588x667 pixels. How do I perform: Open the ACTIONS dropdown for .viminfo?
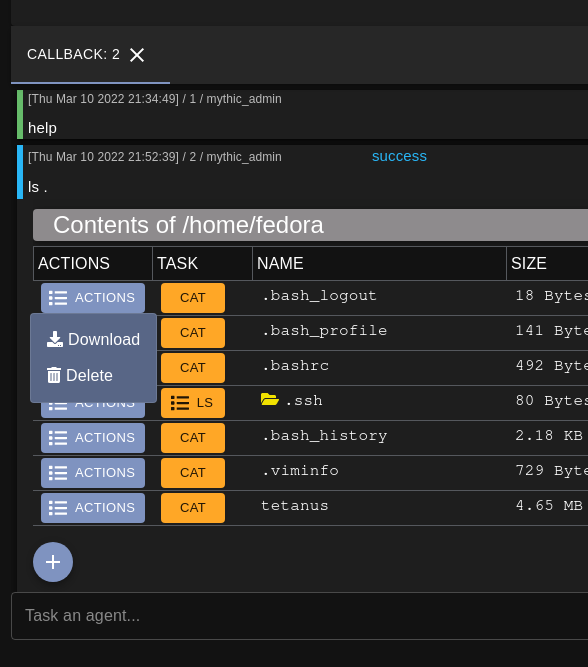click(93, 473)
